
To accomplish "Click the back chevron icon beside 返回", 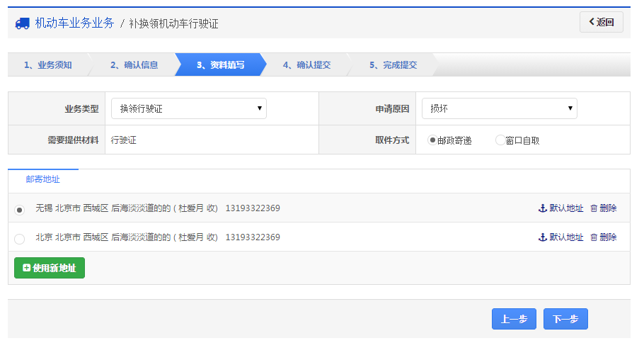I will pos(592,22).
